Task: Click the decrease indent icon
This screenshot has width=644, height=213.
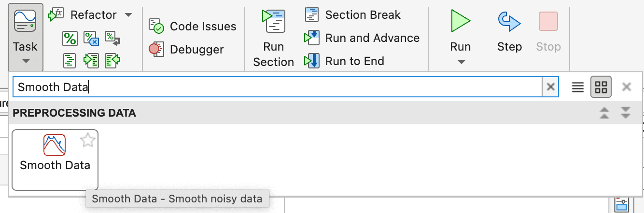Action: point(112,60)
